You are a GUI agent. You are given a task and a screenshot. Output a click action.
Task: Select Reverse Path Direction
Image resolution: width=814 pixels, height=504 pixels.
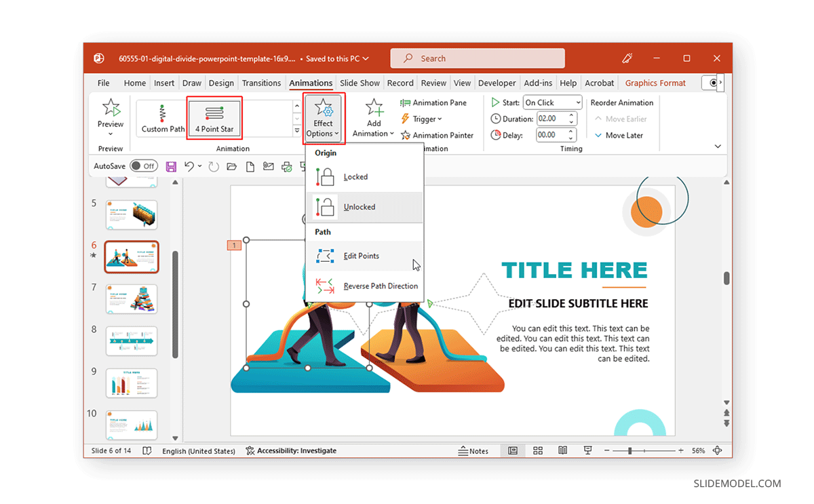point(365,286)
